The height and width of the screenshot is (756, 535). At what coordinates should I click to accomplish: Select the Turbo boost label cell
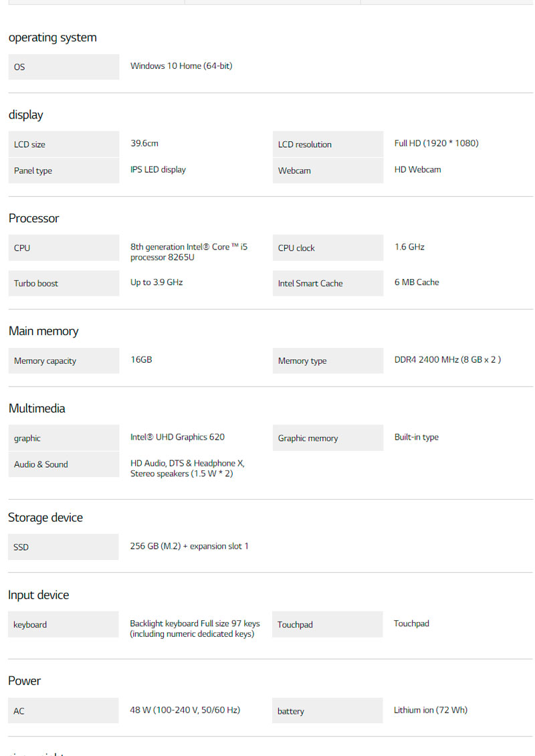[64, 284]
